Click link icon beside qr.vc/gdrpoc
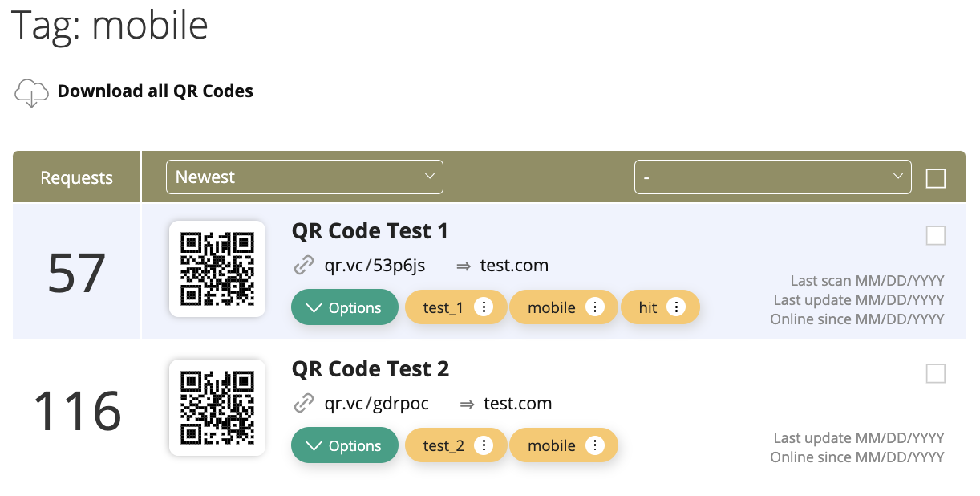 (304, 404)
